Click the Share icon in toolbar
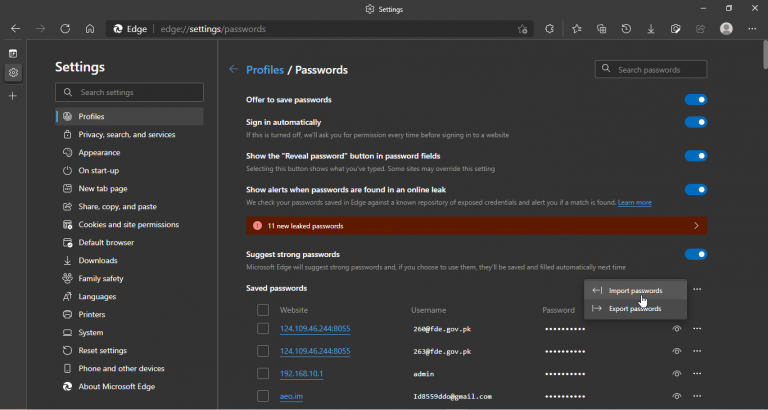Screen dimensions: 768x410 pos(700,29)
